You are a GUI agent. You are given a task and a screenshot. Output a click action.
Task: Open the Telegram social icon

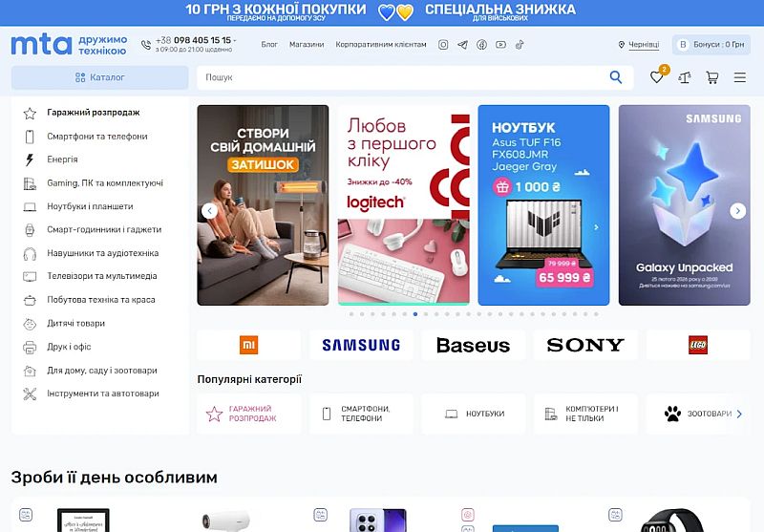coord(462,45)
